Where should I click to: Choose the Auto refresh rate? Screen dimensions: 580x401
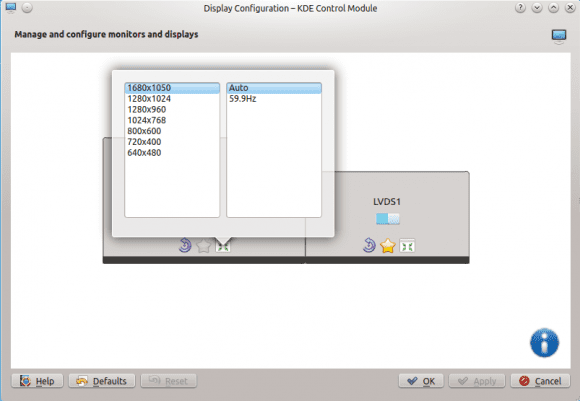(x=274, y=88)
